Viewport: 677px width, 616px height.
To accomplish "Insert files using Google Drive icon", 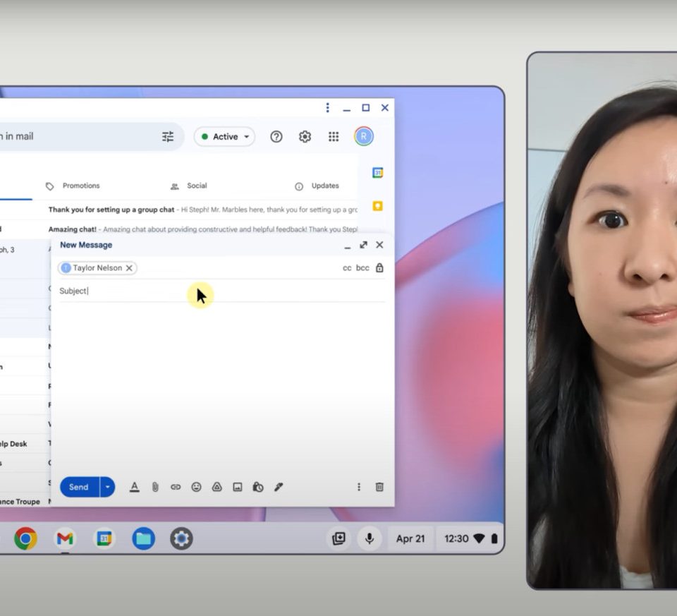I will click(x=217, y=487).
